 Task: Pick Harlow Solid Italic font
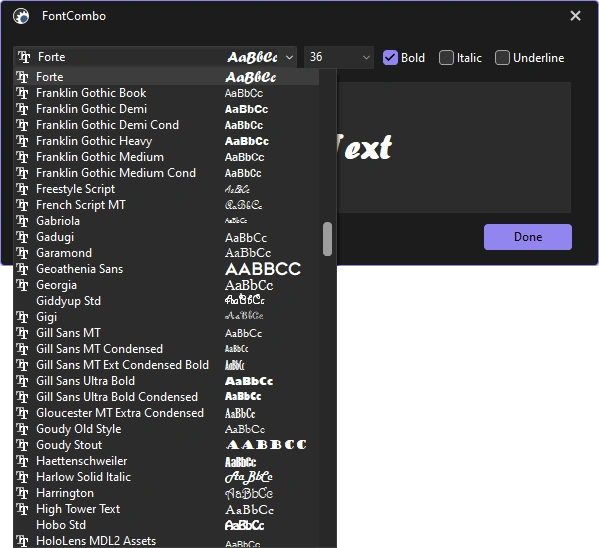167,477
